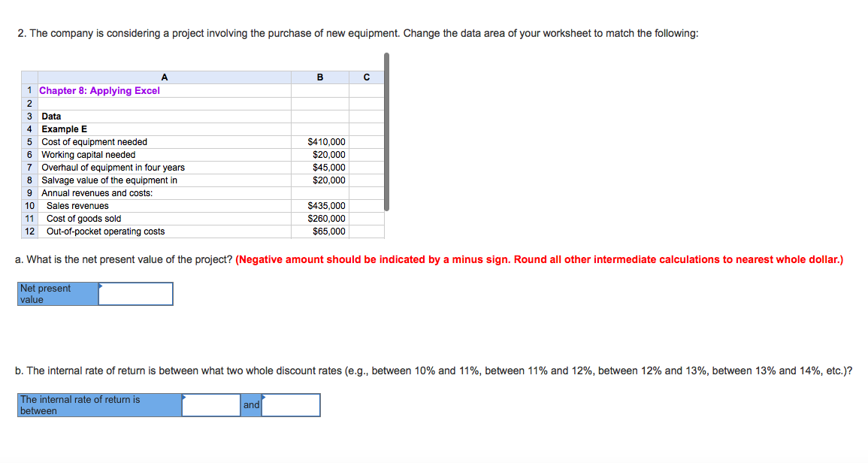Image resolution: width=868 pixels, height=463 pixels.
Task: Click the blue arrow after the "and" label
Action: pyautogui.click(x=262, y=397)
